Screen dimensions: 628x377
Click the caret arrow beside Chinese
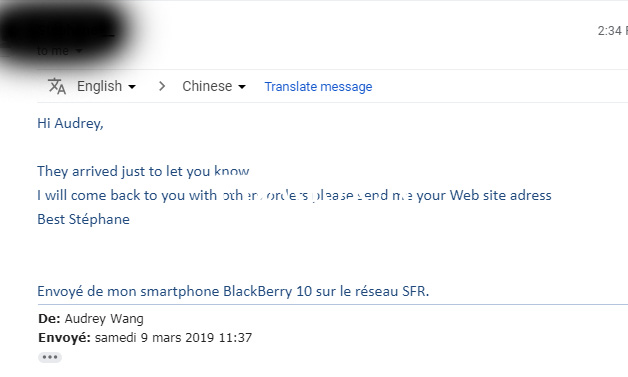[x=242, y=87]
